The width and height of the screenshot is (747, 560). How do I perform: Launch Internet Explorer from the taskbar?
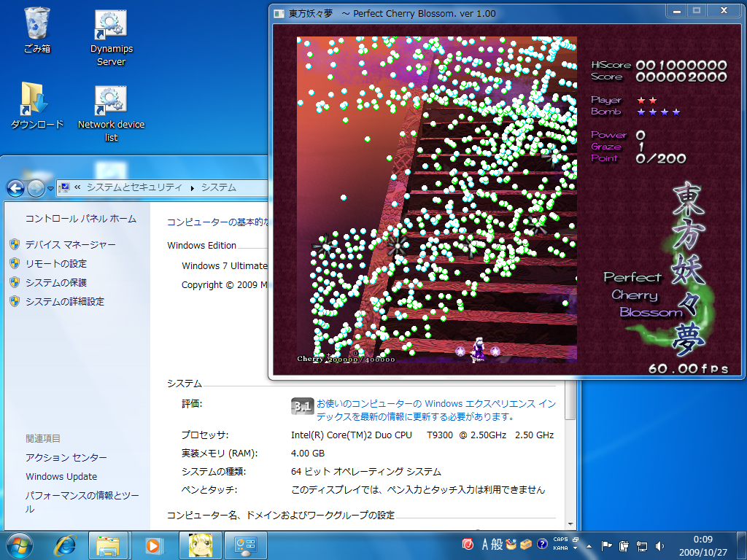[66, 545]
